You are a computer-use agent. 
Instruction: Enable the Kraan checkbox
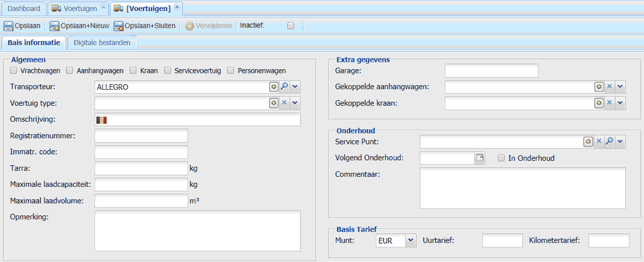point(133,70)
